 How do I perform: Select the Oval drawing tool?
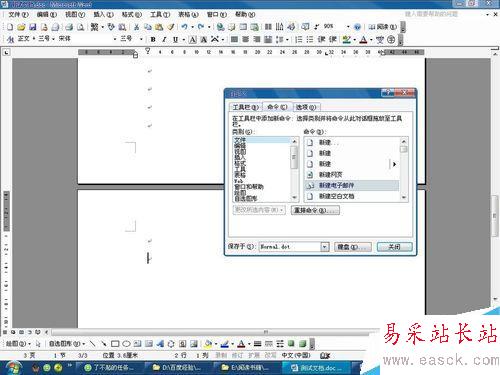click(x=126, y=343)
